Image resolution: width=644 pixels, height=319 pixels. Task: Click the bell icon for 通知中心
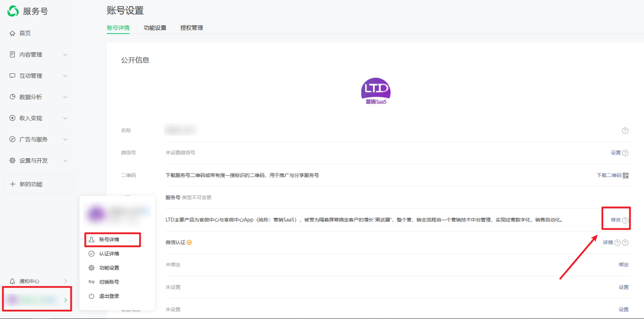pos(12,281)
